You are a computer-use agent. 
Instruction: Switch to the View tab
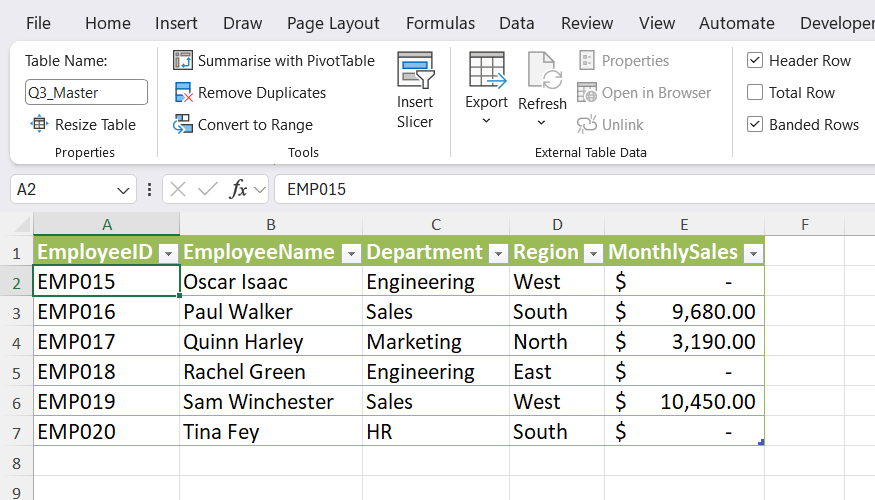(x=657, y=23)
